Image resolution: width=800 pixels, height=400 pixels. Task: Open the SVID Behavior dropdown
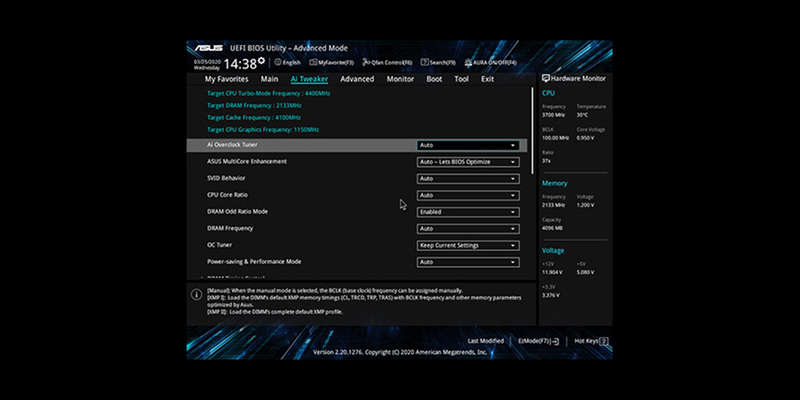point(468,179)
